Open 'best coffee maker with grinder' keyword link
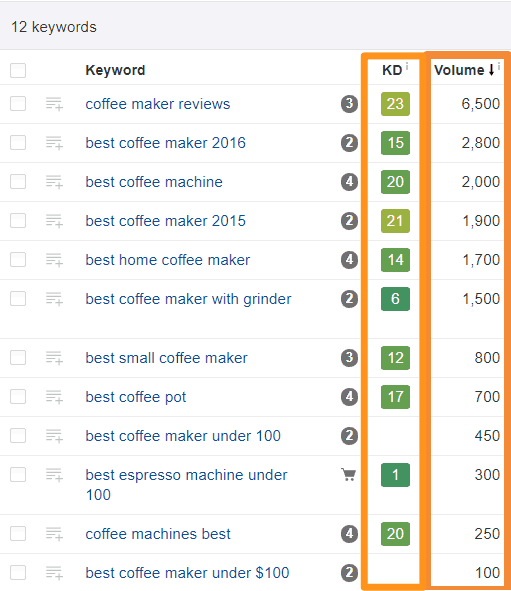Screen dimensions: 511x591 tap(188, 299)
